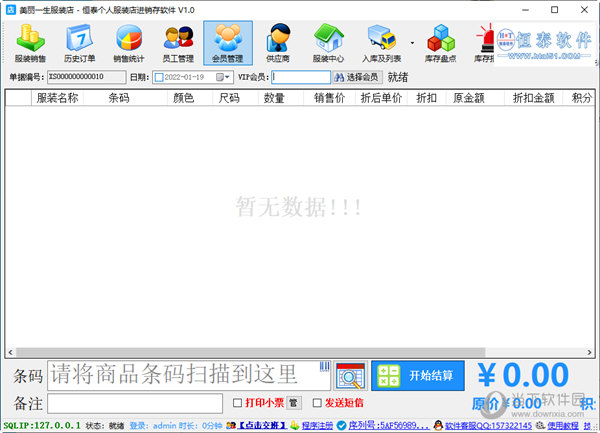Open 库存盘点 inventory count

click(440, 43)
